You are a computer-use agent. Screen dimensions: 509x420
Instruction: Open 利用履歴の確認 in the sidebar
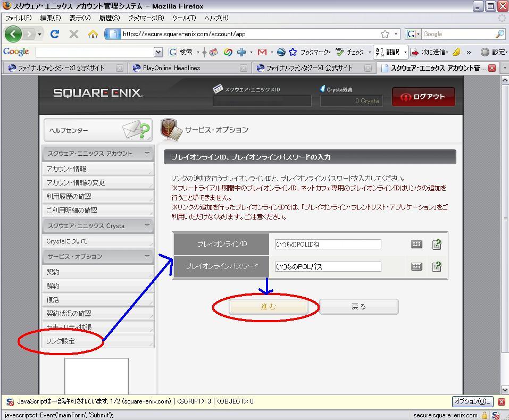coord(98,197)
